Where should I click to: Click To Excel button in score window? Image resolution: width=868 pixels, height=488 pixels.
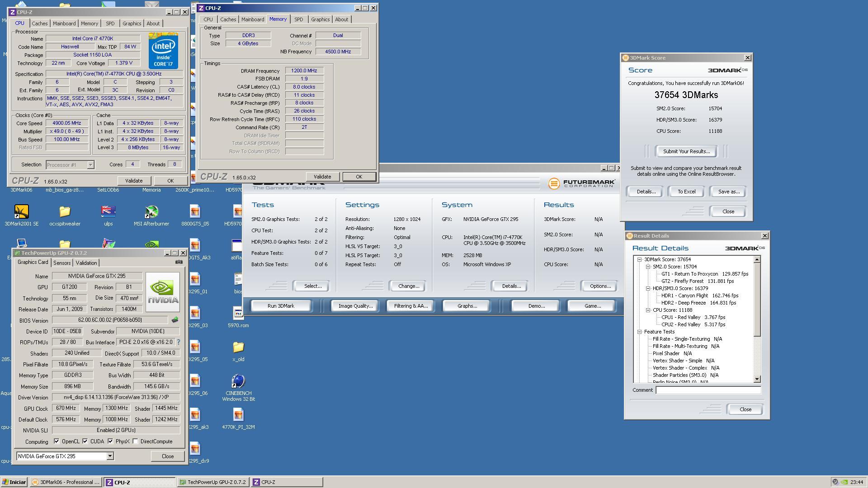686,192
